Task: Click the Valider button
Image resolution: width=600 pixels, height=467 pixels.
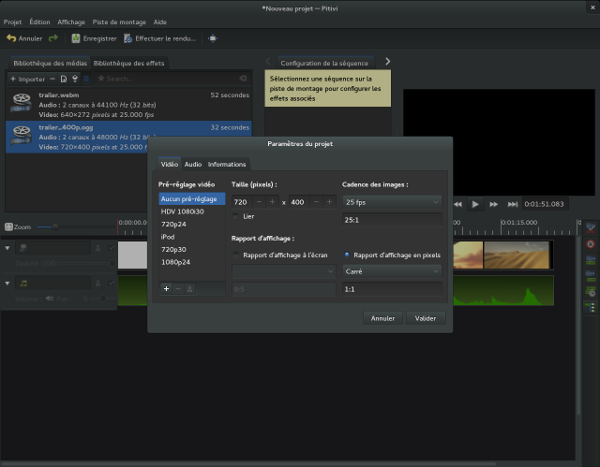Action: 425,318
